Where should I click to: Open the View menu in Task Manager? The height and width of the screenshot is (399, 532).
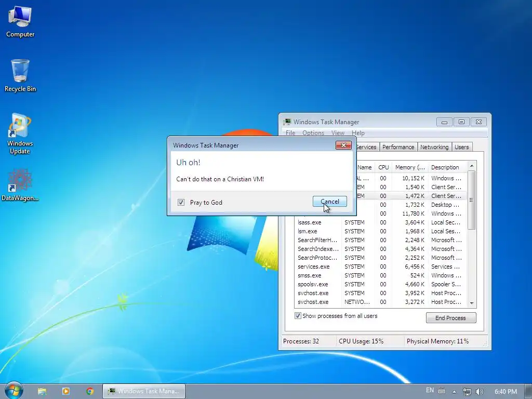point(338,132)
